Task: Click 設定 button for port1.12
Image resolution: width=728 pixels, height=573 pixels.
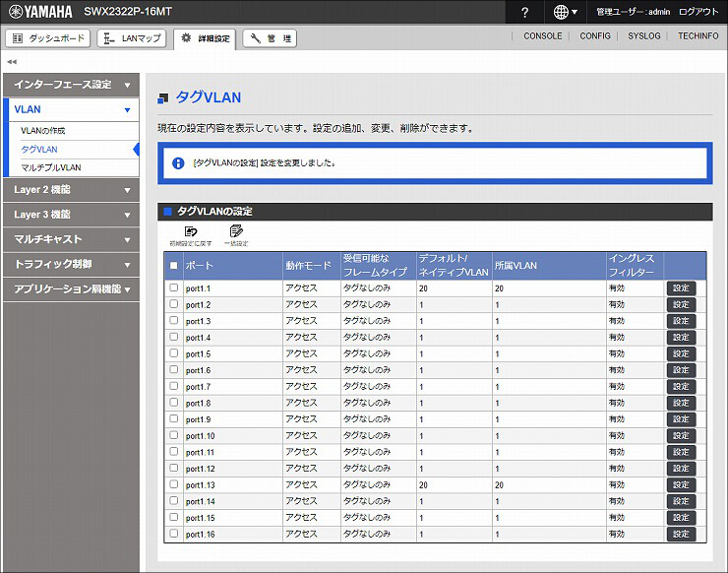Action: point(681,469)
